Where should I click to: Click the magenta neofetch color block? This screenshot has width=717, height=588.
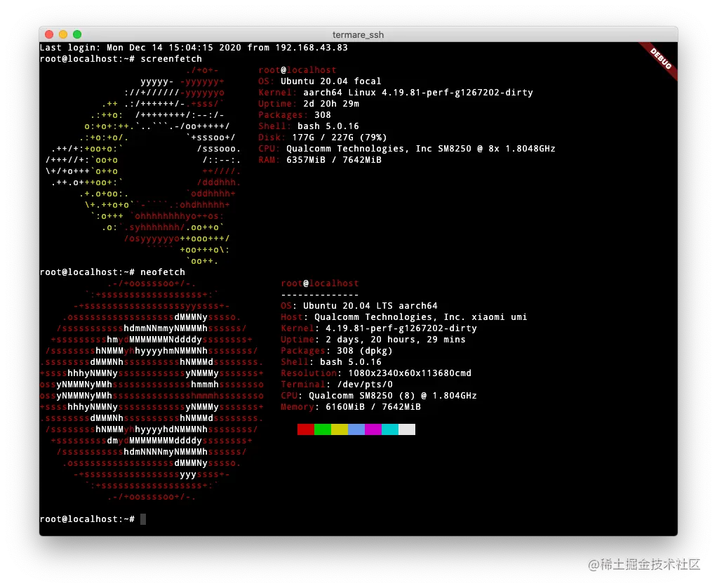[x=373, y=429]
